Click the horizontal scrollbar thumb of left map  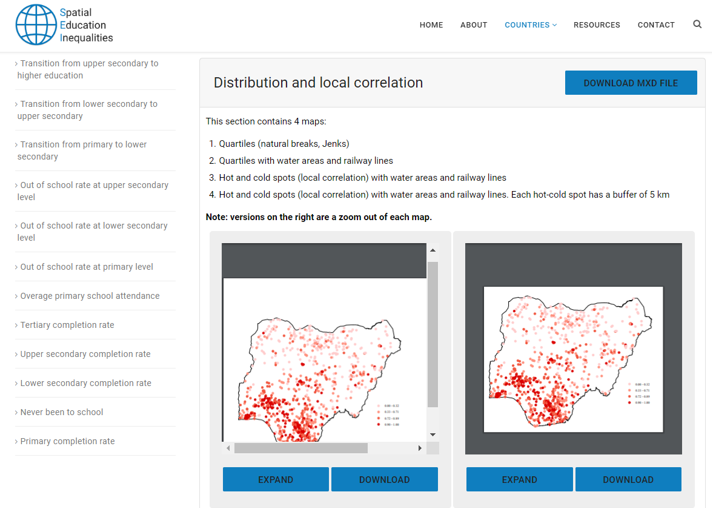pos(301,448)
